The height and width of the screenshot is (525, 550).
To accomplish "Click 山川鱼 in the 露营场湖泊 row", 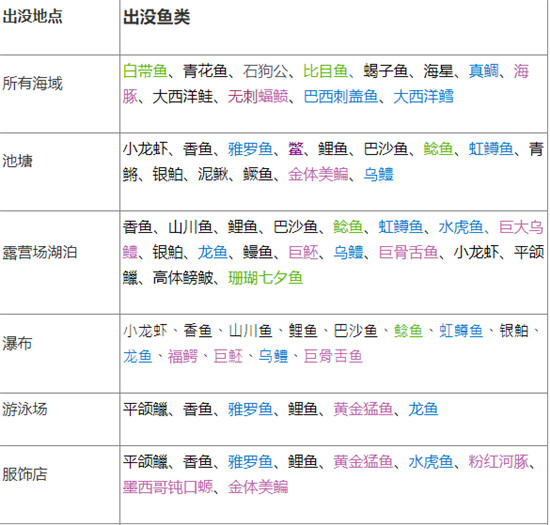I will pyautogui.click(x=190, y=227).
